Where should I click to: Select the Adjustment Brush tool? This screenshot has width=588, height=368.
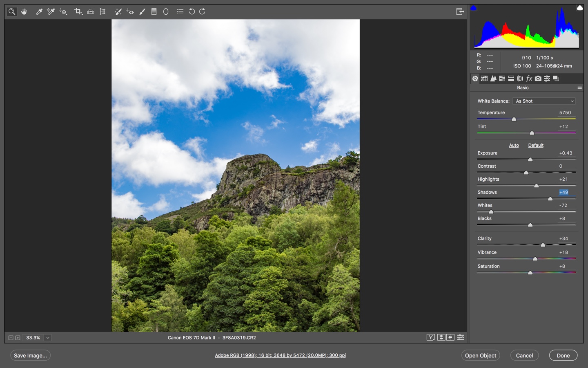[x=142, y=11]
